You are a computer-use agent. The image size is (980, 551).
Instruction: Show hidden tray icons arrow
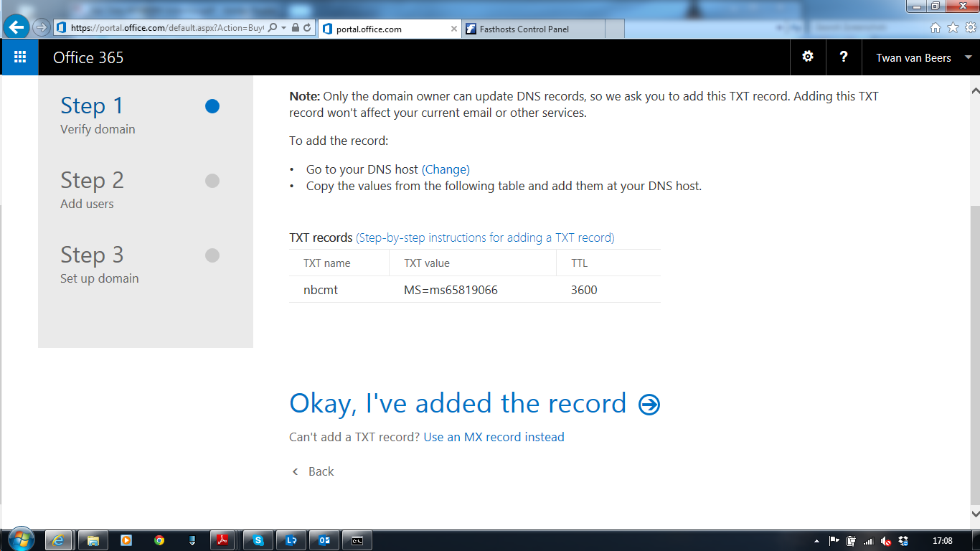pos(817,541)
